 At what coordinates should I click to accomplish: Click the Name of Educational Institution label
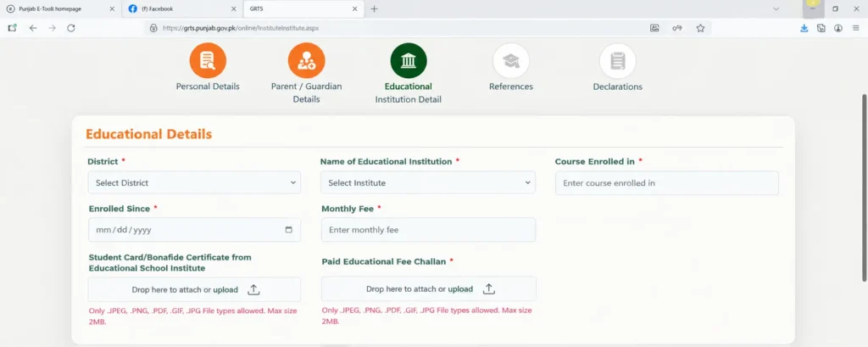click(x=387, y=161)
